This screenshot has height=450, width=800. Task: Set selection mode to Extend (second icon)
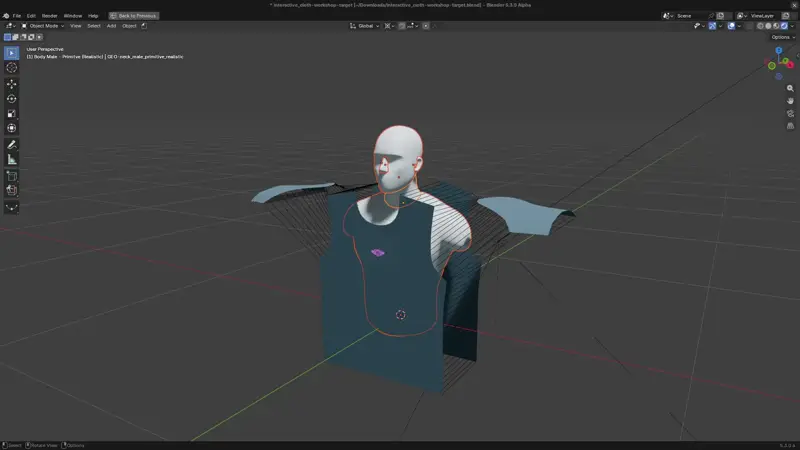pos(15,37)
